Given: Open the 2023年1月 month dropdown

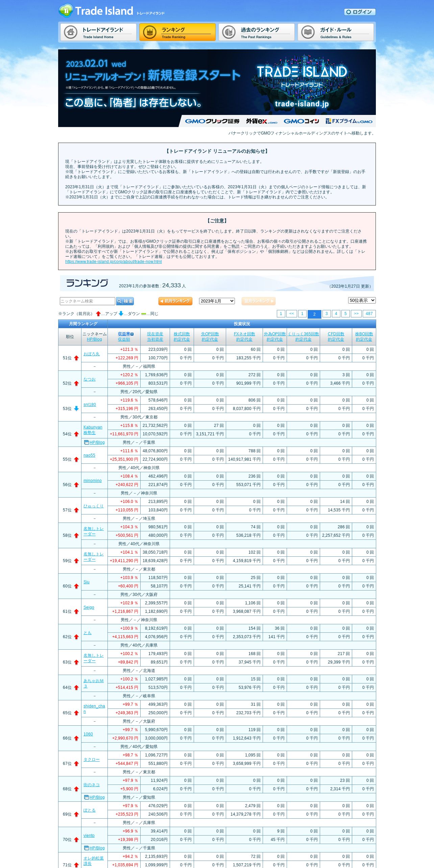Looking at the screenshot, I should [217, 301].
